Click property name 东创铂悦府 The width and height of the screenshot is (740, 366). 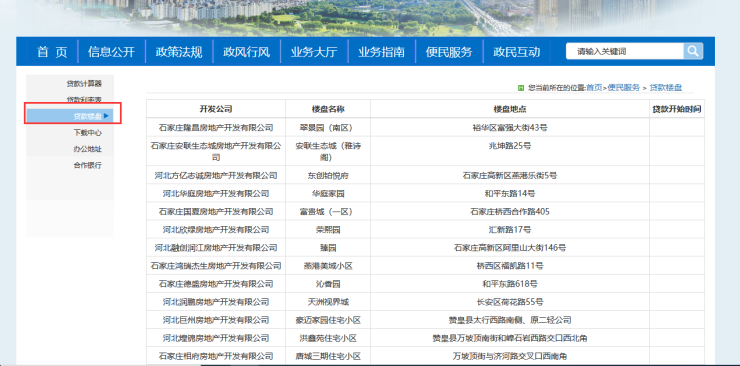(328, 175)
